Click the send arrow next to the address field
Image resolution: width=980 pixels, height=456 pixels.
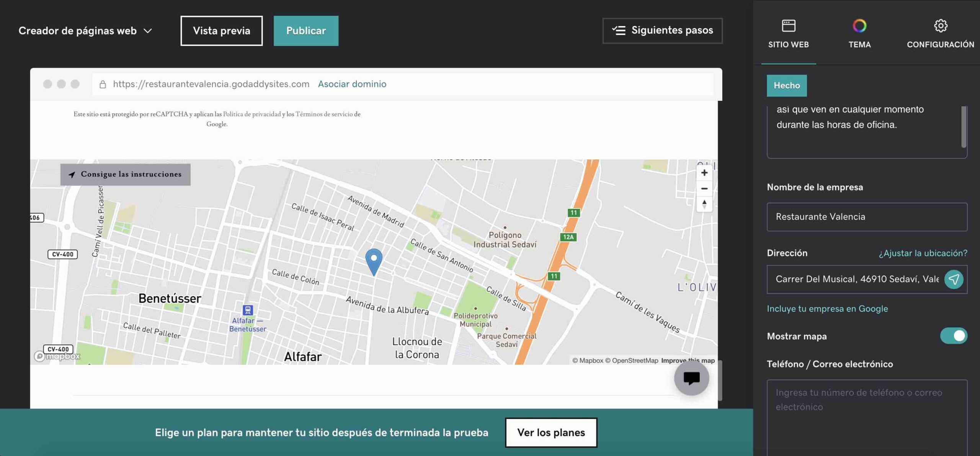pos(954,279)
